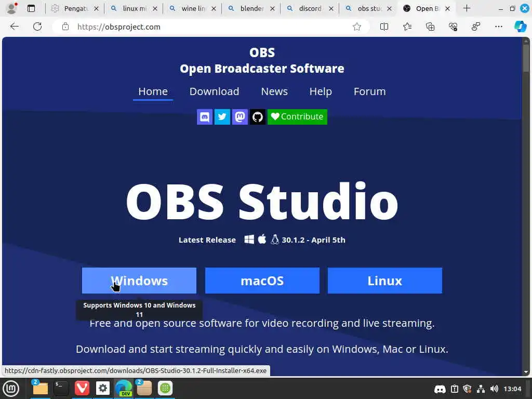
Task: Open the OBS GitHub icon link
Action: pyautogui.click(x=258, y=117)
